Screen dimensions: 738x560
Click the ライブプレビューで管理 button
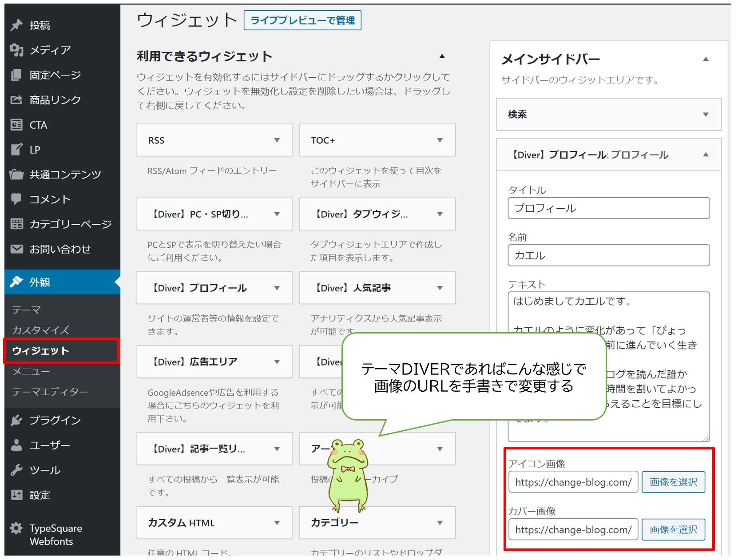click(303, 20)
